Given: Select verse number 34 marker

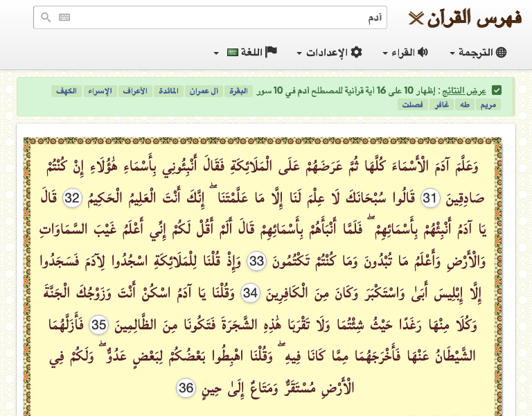Looking at the screenshot, I should click(250, 294).
